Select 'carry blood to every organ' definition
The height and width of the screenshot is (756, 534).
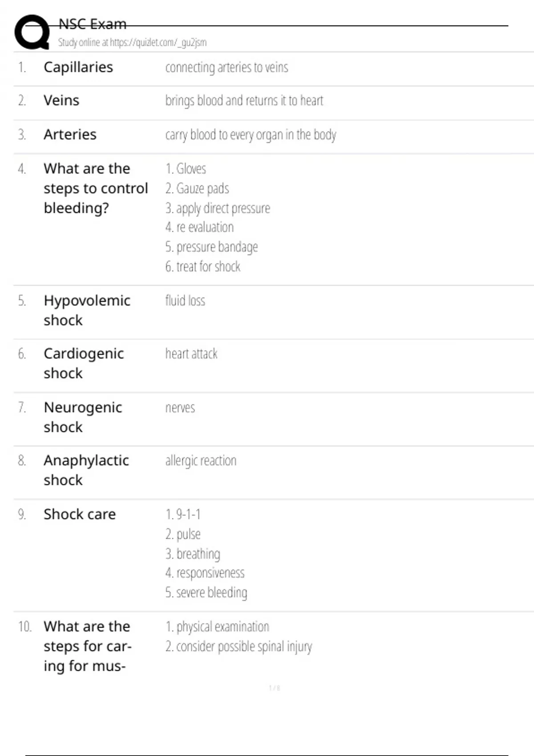pos(251,134)
